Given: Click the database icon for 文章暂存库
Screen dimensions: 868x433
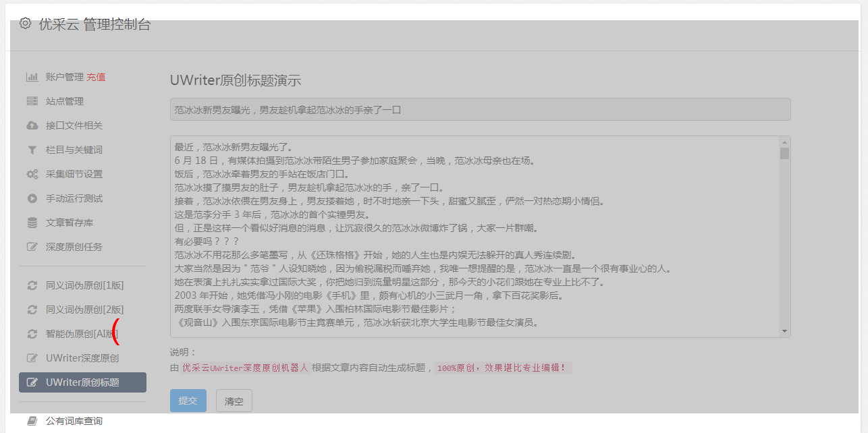Looking at the screenshot, I should (32, 223).
